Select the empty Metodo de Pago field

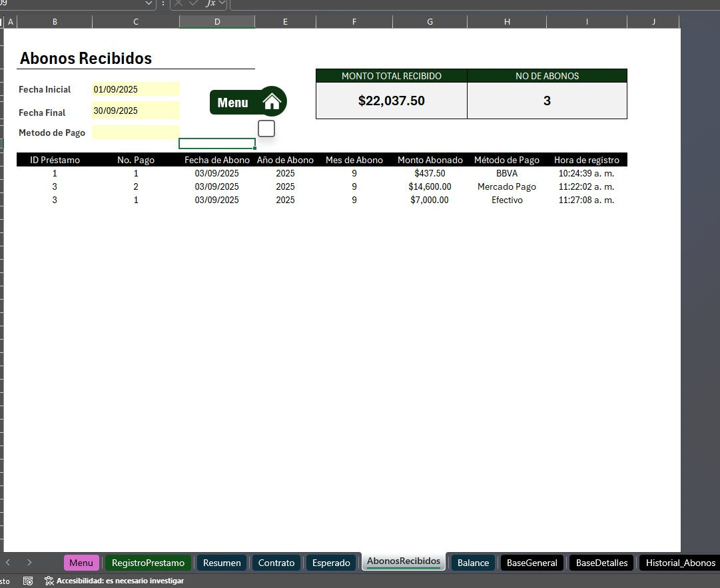tap(135, 132)
